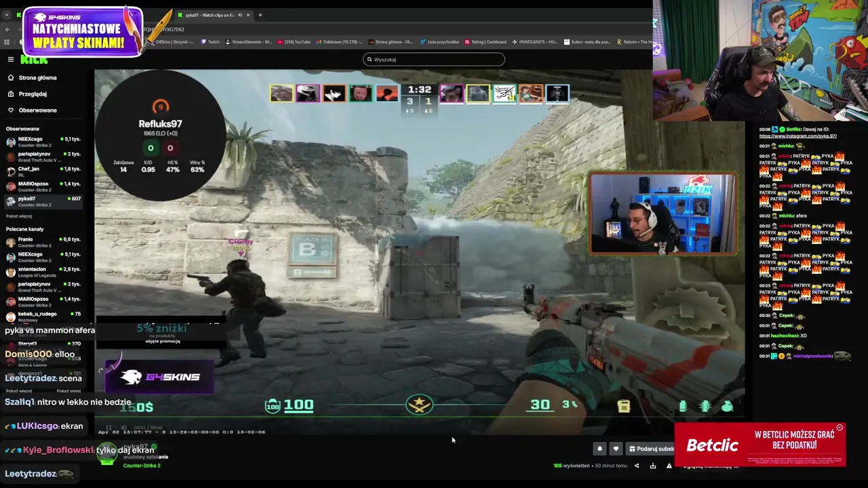Click the download clip icon
Image resolution: width=868 pixels, height=488 pixels.
(652, 466)
